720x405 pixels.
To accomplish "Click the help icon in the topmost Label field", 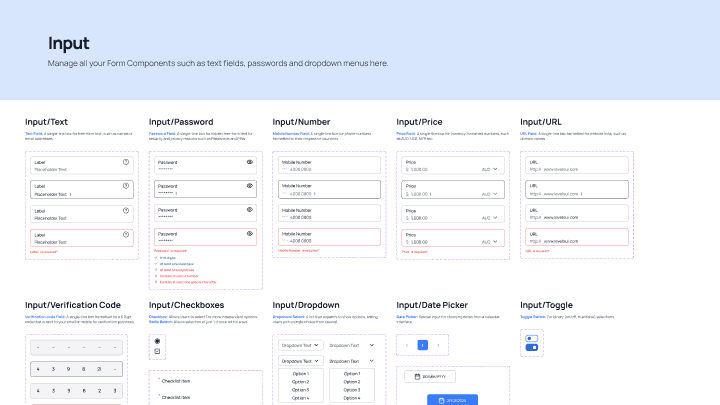I will (126, 162).
